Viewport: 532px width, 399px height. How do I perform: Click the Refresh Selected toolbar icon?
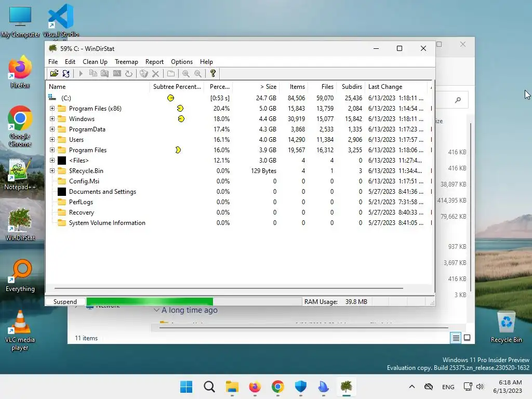[129, 73]
